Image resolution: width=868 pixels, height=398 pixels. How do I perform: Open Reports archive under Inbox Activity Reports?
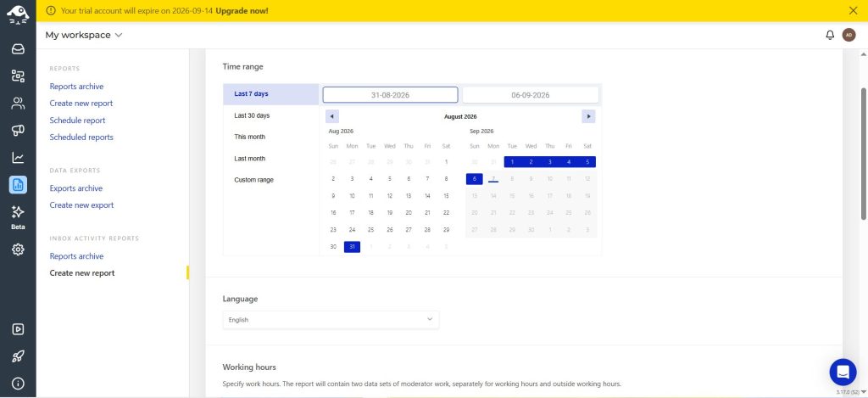coord(76,256)
